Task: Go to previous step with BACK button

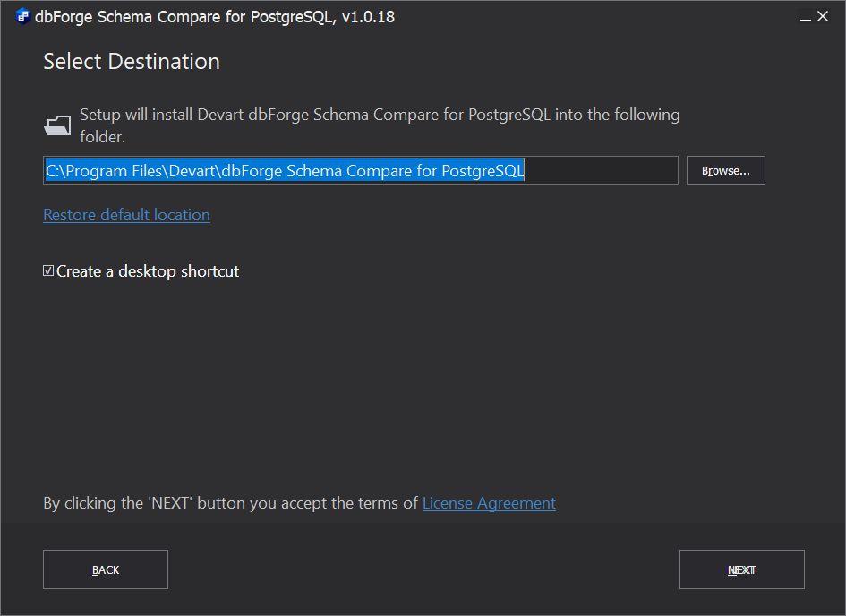Action: pyautogui.click(x=106, y=569)
